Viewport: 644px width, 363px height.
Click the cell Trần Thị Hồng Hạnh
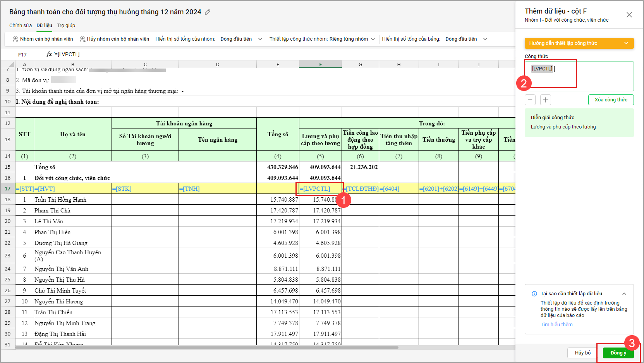pyautogui.click(x=73, y=200)
